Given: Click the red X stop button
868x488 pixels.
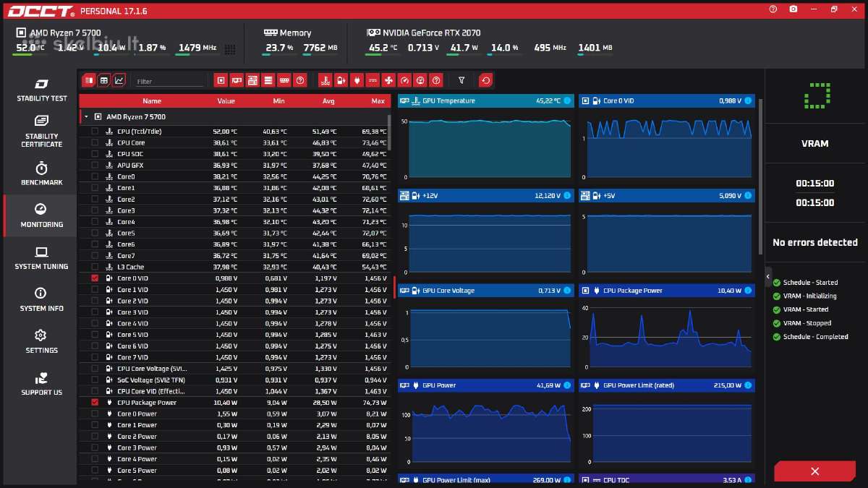Looking at the screenshot, I should click(x=814, y=471).
